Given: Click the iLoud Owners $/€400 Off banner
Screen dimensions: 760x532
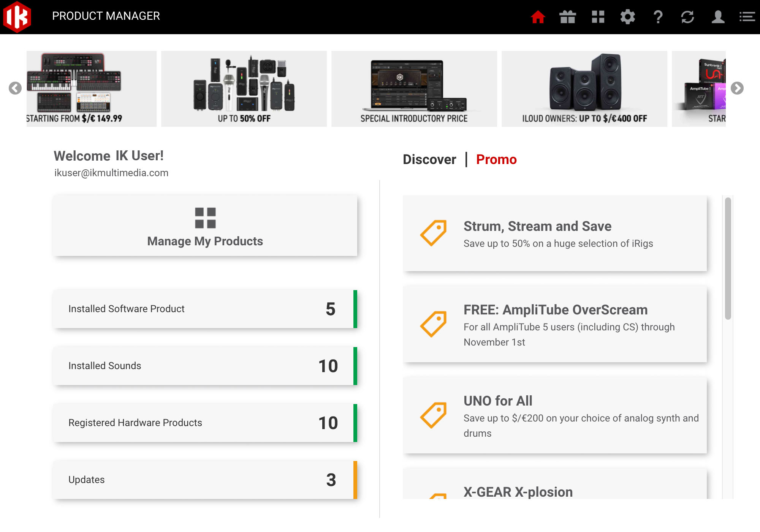Looking at the screenshot, I should pos(584,89).
